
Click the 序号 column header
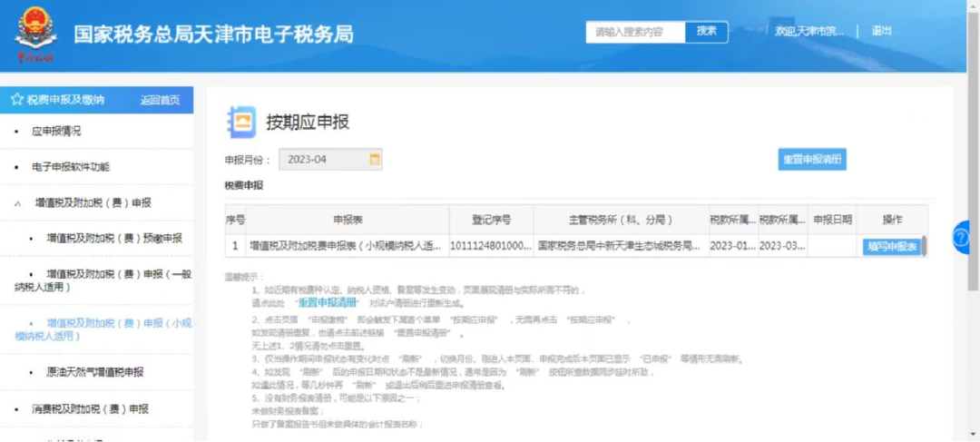tap(235, 220)
